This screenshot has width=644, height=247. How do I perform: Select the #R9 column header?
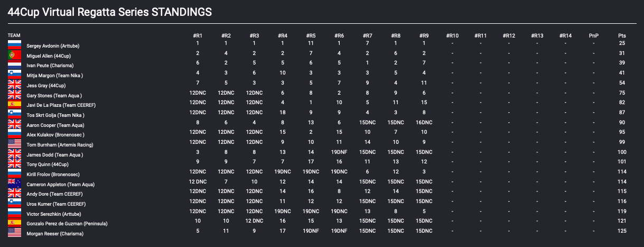pyautogui.click(x=424, y=35)
